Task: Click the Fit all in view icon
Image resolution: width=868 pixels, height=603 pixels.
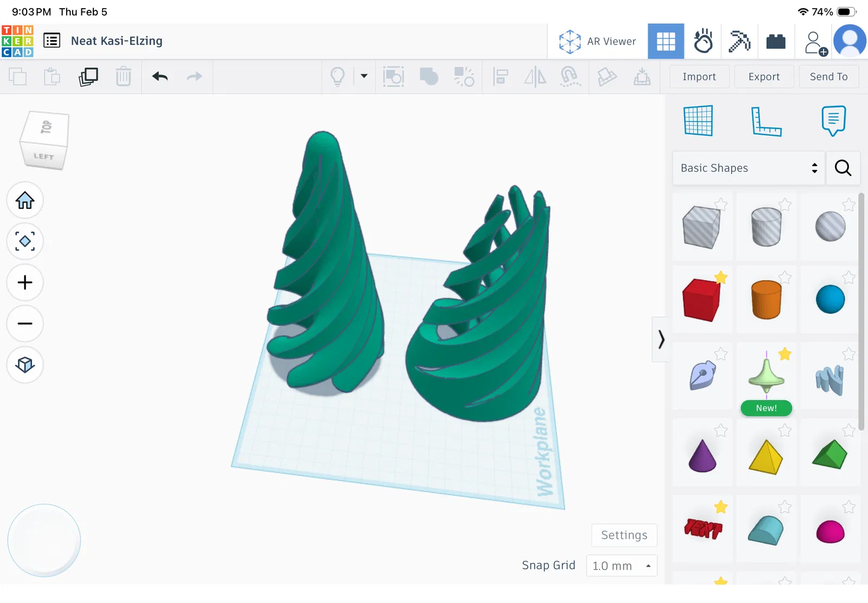Action: 25,241
